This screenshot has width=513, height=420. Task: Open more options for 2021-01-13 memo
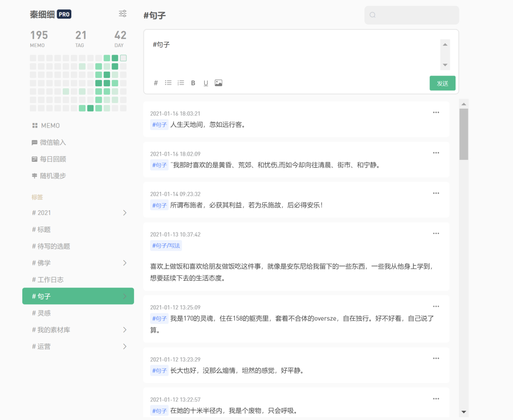436,233
